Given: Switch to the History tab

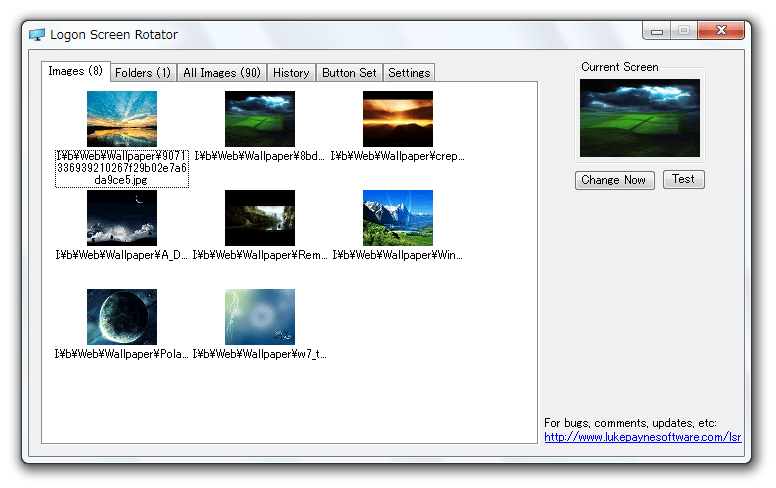Looking at the screenshot, I should 291,73.
